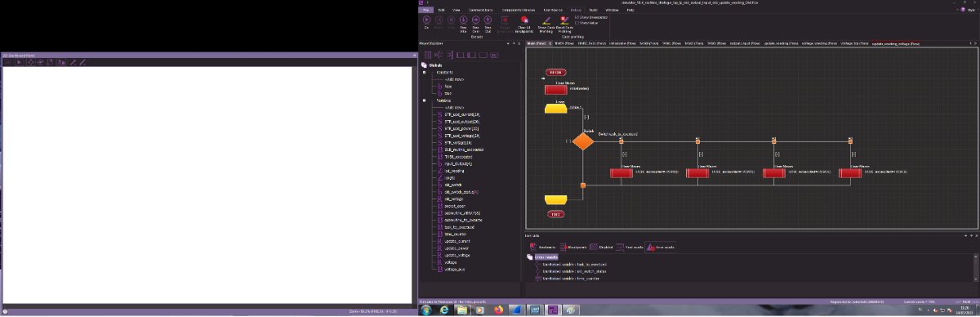Screen dimensions: 980x317
Task: Toggle the Show Breakpoints checkbox
Action: coord(577,16)
